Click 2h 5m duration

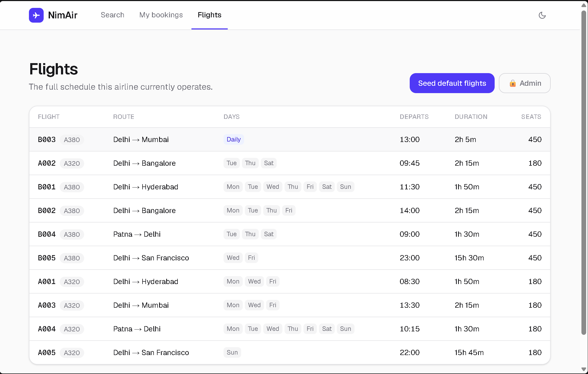(465, 139)
